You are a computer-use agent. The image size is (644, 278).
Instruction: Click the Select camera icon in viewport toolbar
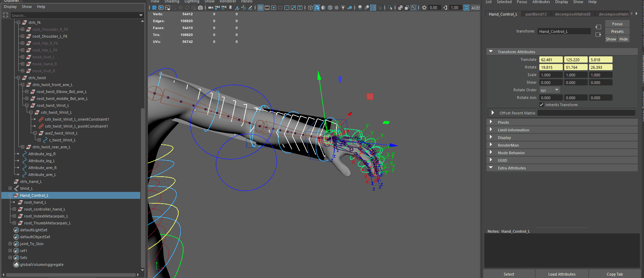(210, 8)
